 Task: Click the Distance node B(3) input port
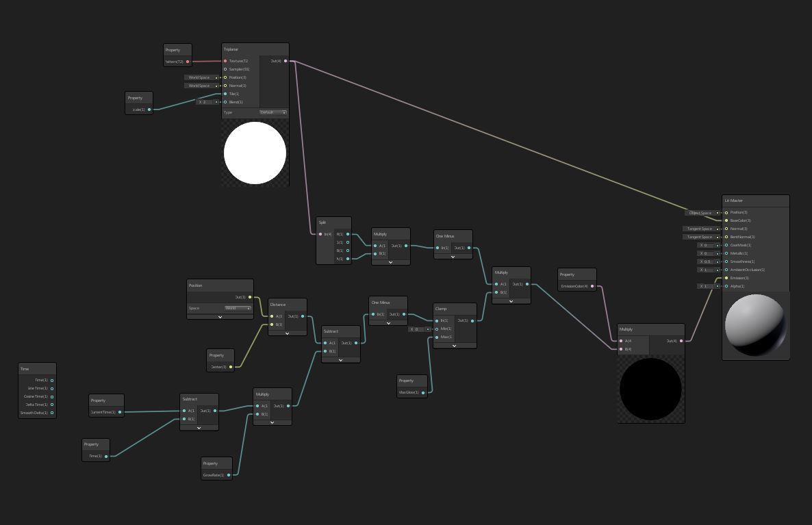point(272,324)
